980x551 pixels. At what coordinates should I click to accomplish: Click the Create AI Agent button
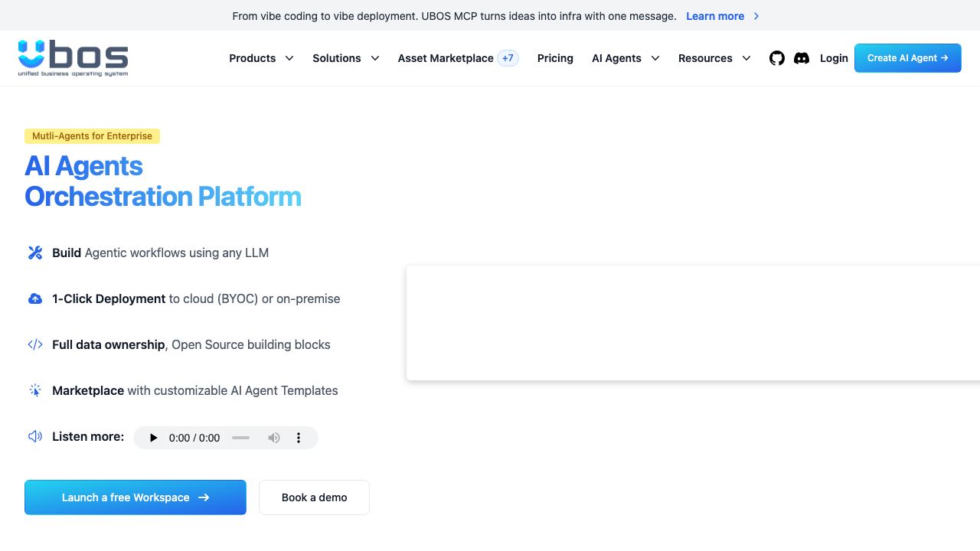(x=908, y=58)
